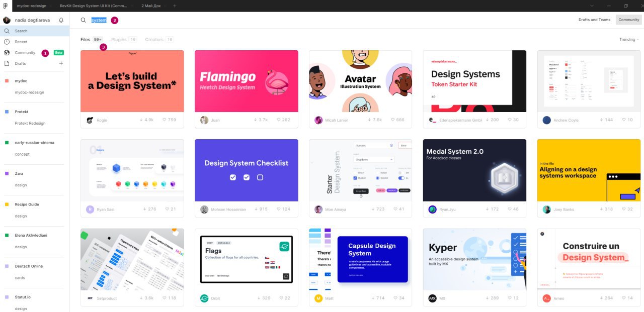Switch to the Creators results tab
This screenshot has width=644, height=312.
pyautogui.click(x=159, y=39)
